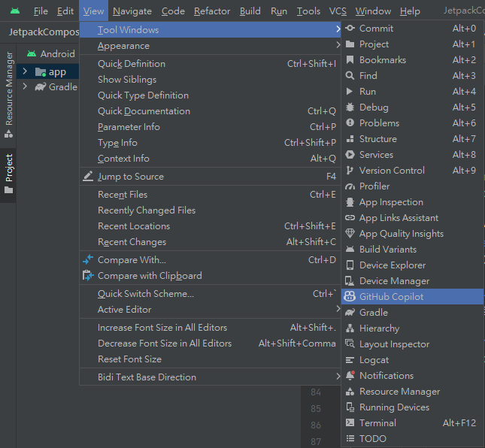The width and height of the screenshot is (485, 448).
Task: Open the Appearance submenu arrow
Action: coord(338,45)
